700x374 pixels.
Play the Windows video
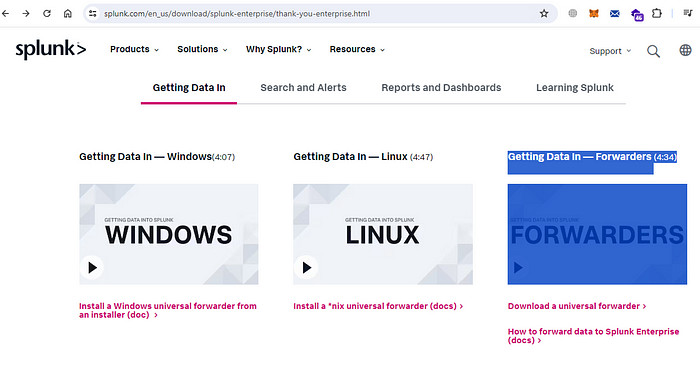[x=92, y=267]
